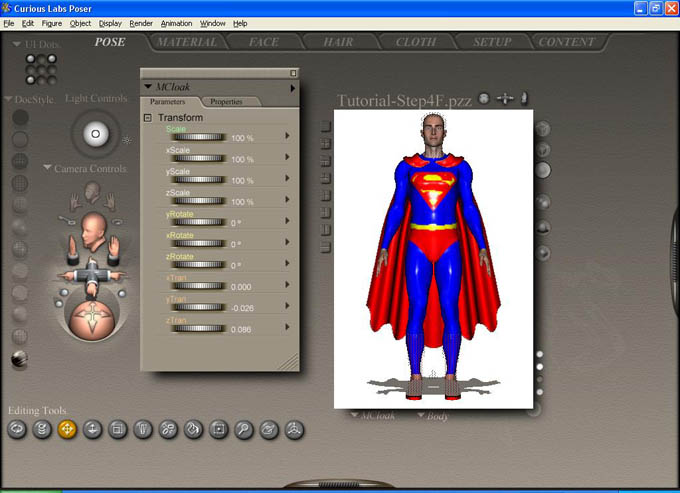This screenshot has width=680, height=493.
Task: Open the MCloak dropdown in the parameters panel
Action: coord(148,86)
